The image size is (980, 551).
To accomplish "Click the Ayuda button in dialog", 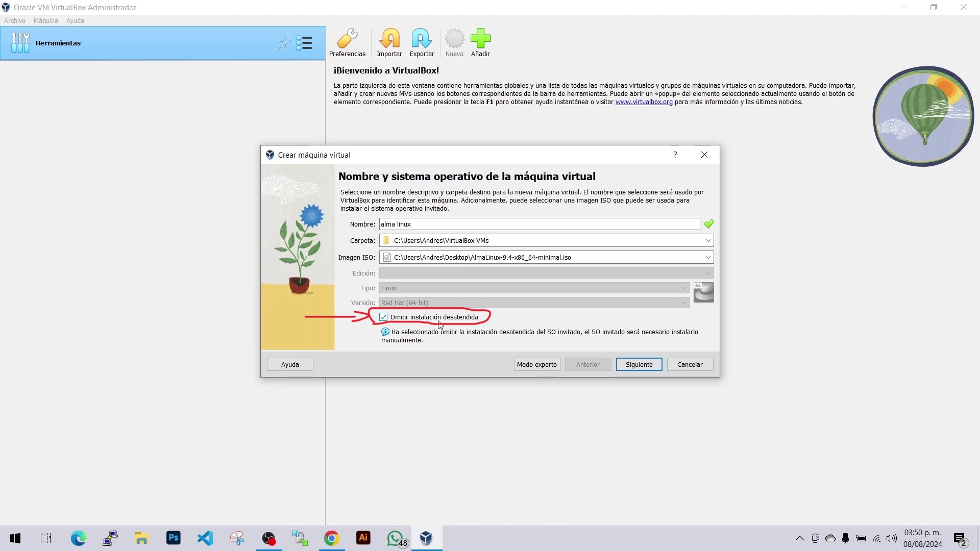I will 290,364.
